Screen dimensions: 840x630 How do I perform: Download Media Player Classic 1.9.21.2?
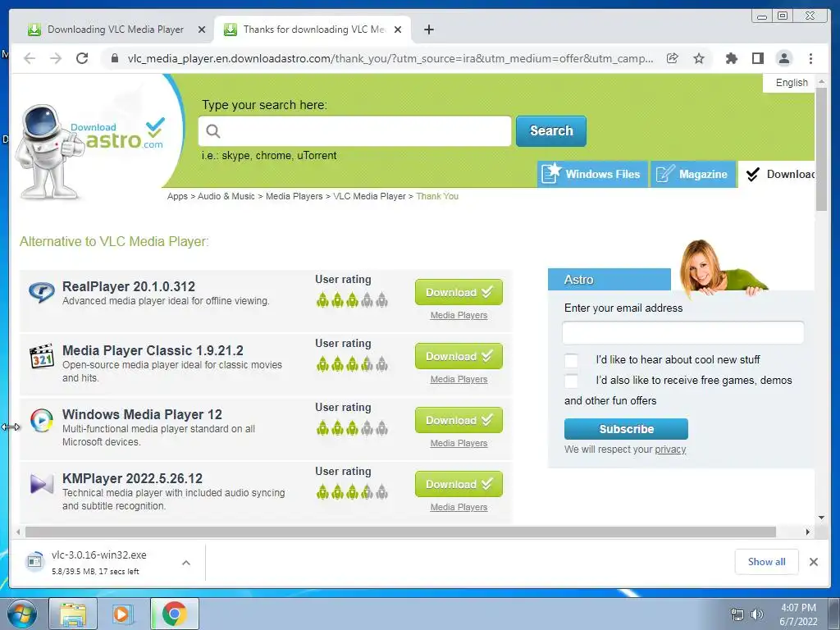(x=459, y=356)
